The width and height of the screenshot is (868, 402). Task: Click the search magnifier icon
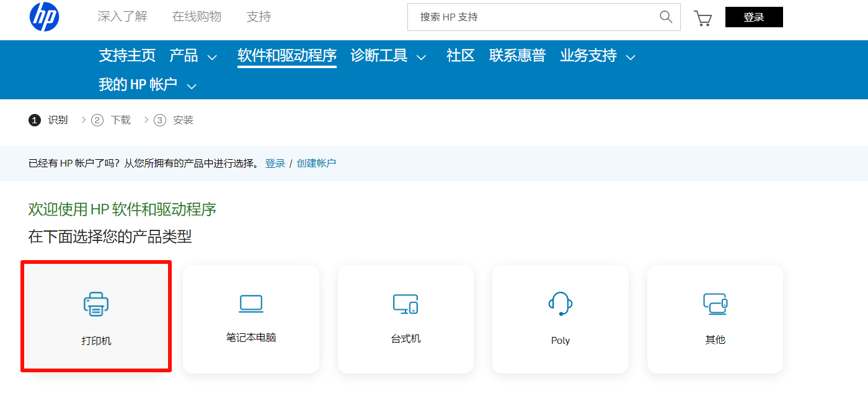[666, 17]
